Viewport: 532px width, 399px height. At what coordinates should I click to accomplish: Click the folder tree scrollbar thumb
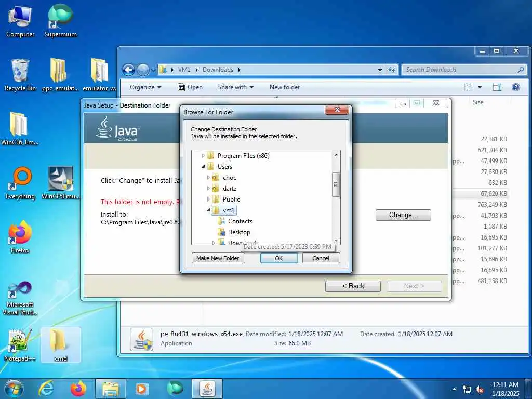(x=336, y=184)
